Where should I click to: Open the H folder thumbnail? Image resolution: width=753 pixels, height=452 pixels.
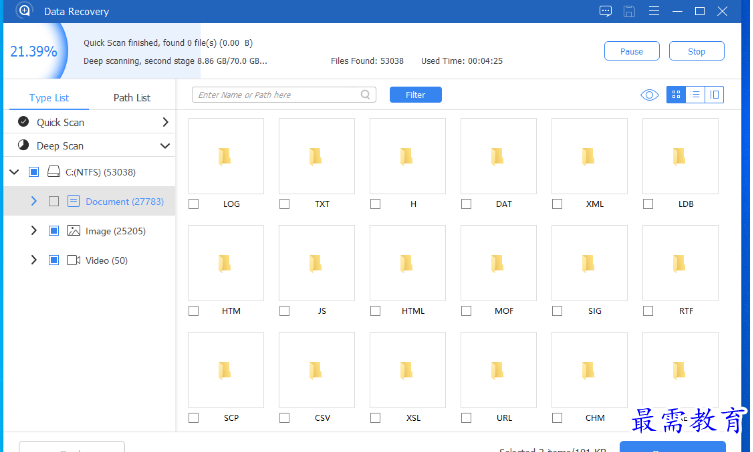click(x=407, y=156)
